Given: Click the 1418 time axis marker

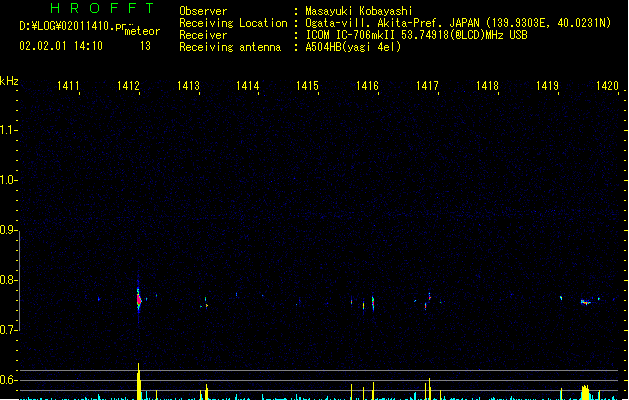Looking at the screenshot, I should 487,86.
